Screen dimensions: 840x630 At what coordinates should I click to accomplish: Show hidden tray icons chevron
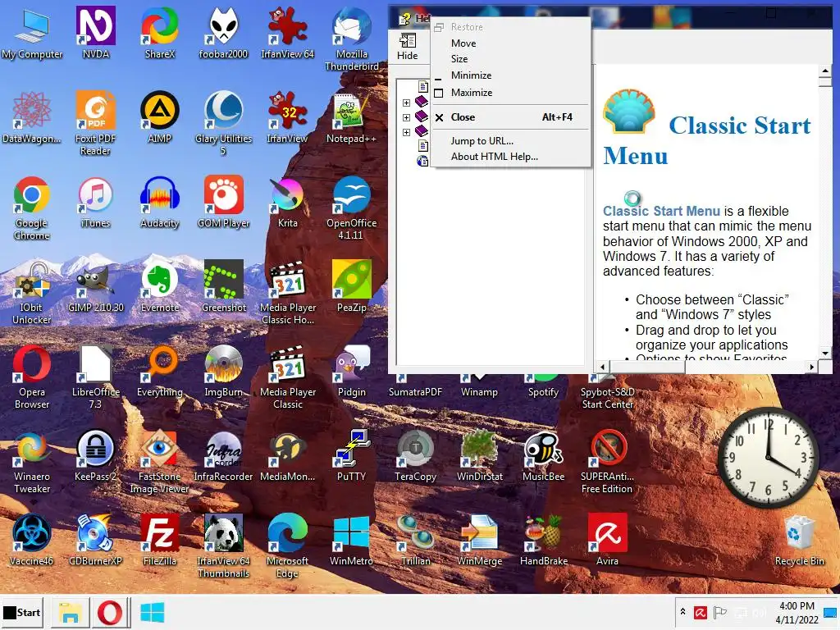[x=682, y=612]
